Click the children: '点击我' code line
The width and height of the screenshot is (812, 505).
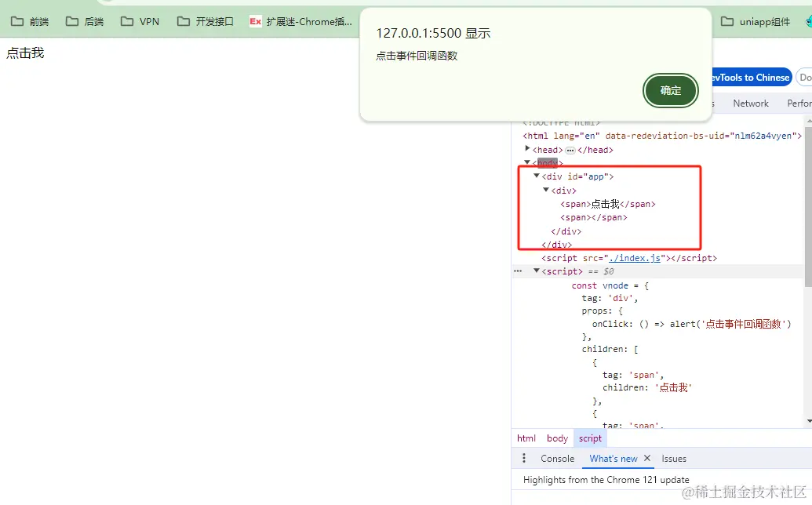point(647,387)
